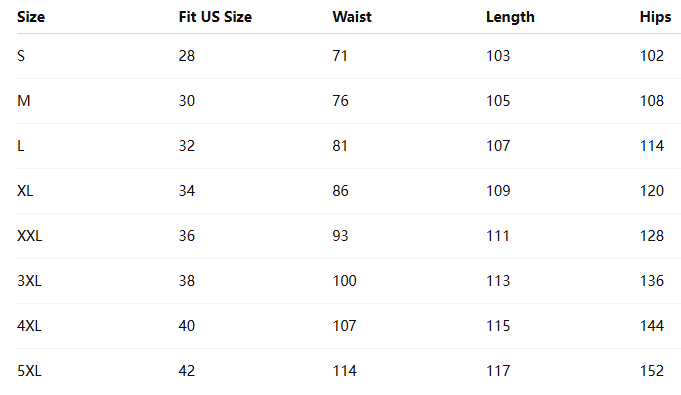This screenshot has width=681, height=395.
Task: Click length value 117
Action: (498, 371)
